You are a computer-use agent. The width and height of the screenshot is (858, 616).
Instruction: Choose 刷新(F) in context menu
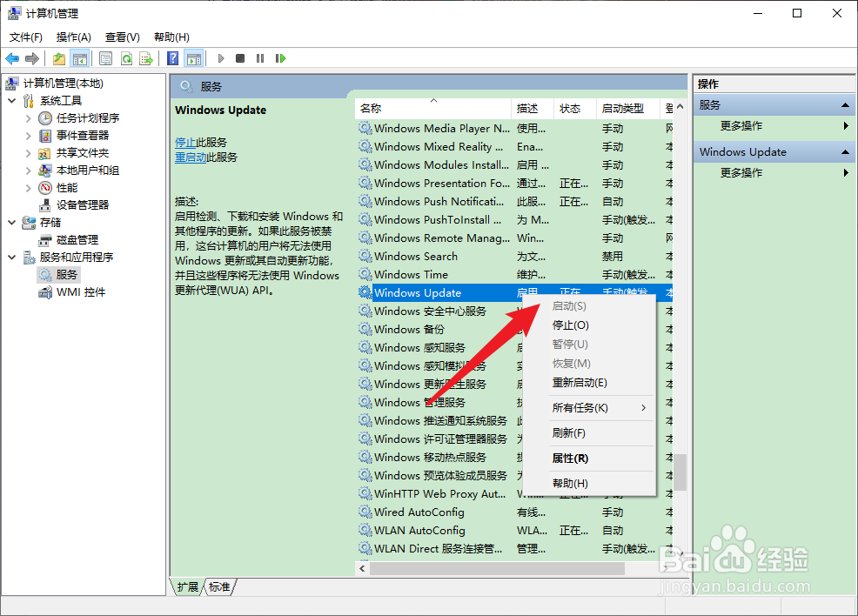coord(589,433)
